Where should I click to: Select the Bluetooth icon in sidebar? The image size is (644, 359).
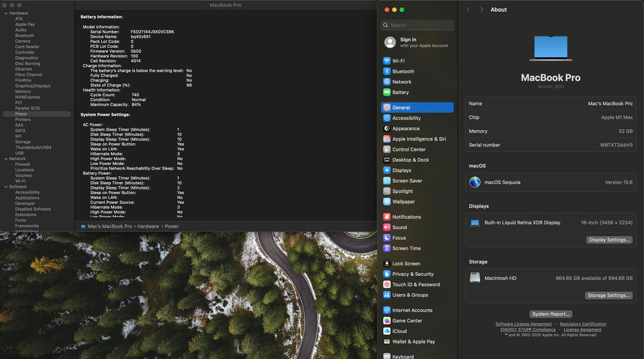coord(386,72)
